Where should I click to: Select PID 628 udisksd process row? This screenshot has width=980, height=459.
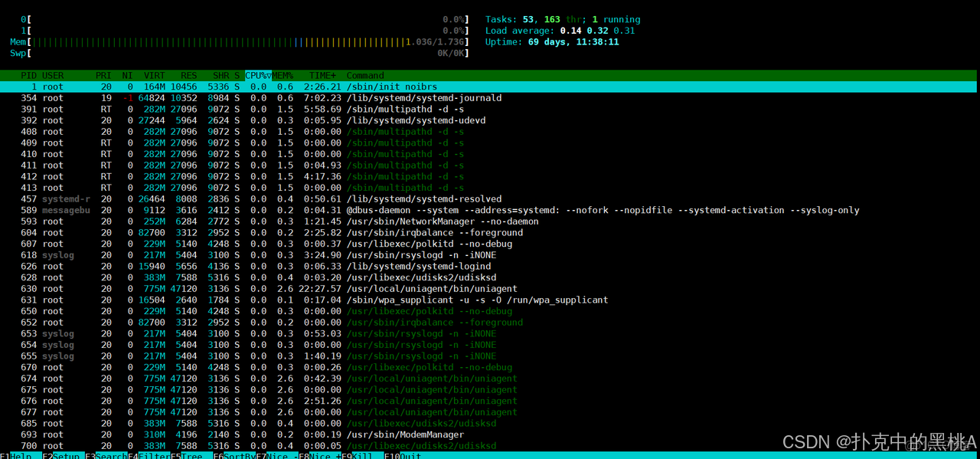click(490, 277)
